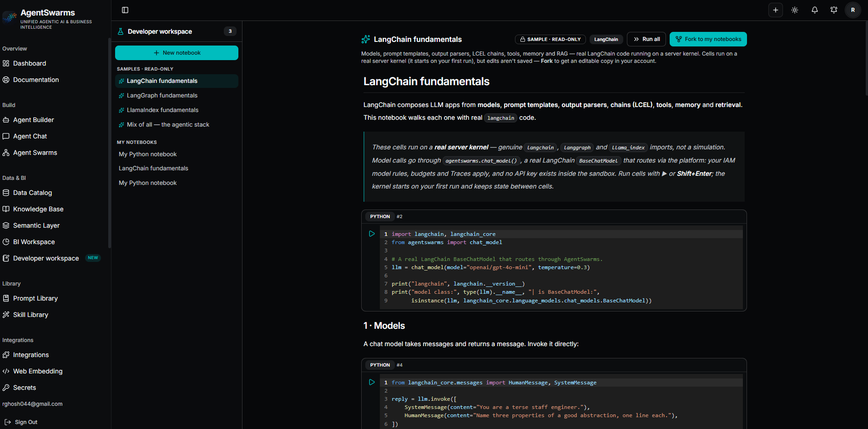Toggle light/dark theme sun icon
This screenshot has width=868, height=429.
[795, 10]
